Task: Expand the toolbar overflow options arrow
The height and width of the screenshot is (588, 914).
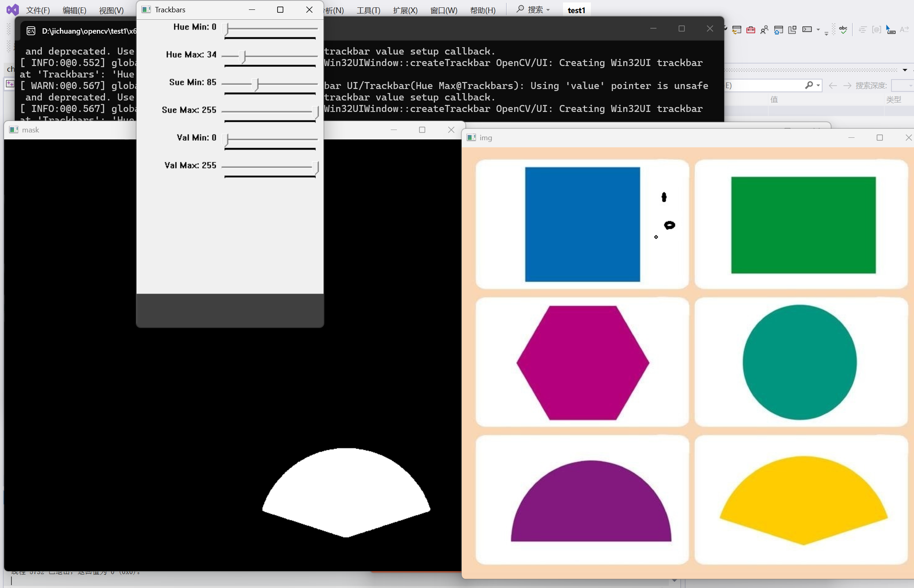Action: coord(826,34)
